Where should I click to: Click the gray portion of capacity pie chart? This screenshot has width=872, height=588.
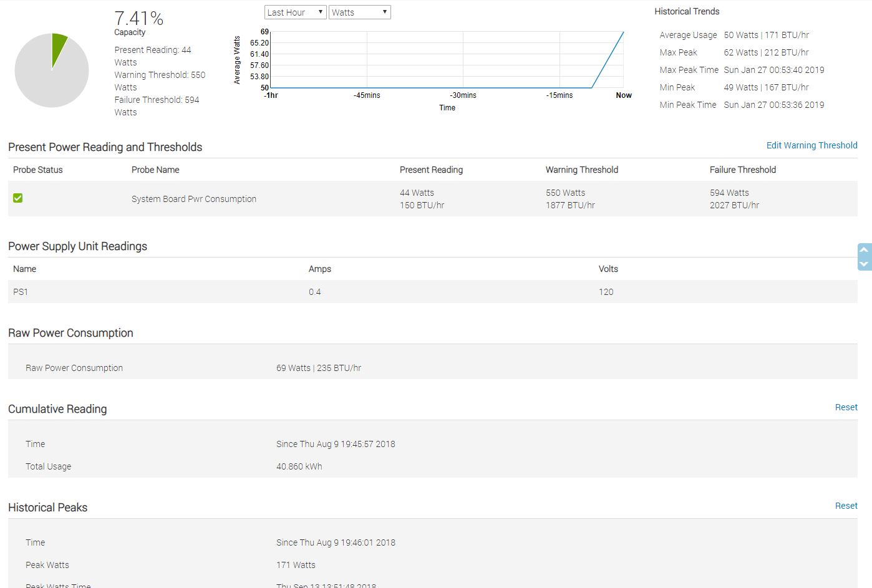(x=47, y=78)
